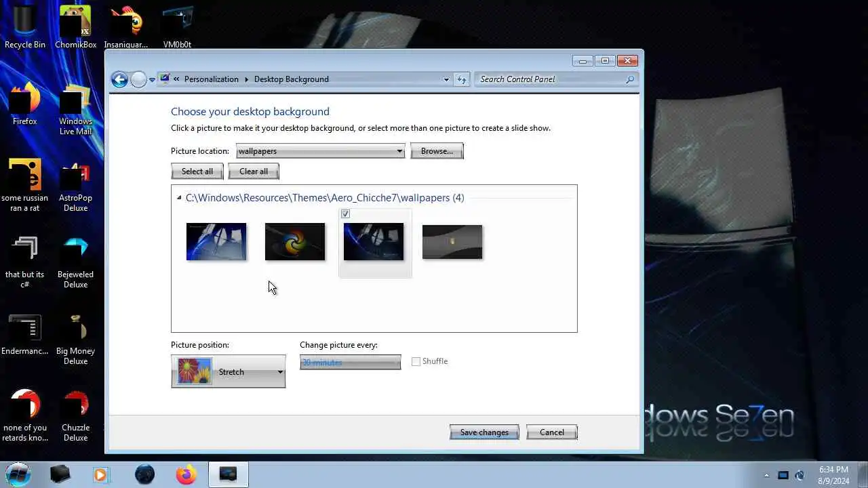This screenshot has height=488, width=868.
Task: Click the Save changes button
Action: point(484,432)
